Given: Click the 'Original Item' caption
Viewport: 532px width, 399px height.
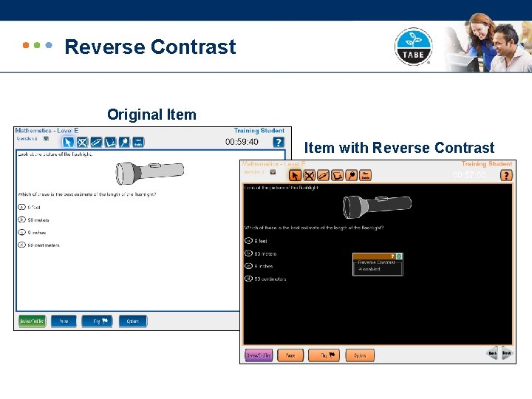Looking at the screenshot, I should point(151,115).
